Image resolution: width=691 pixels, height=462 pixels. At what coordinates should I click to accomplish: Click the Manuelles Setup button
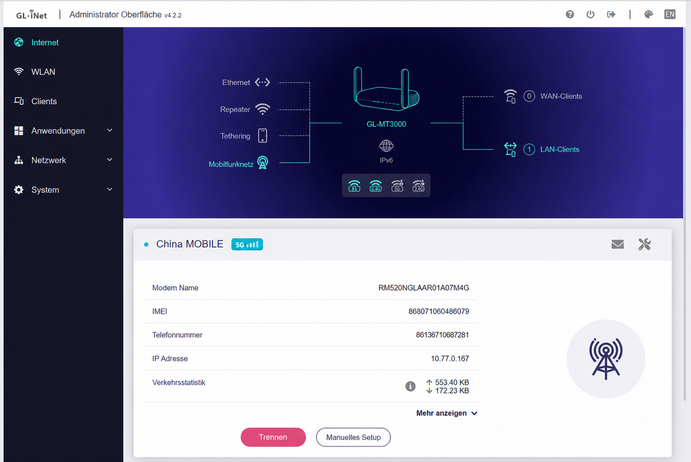coord(353,437)
